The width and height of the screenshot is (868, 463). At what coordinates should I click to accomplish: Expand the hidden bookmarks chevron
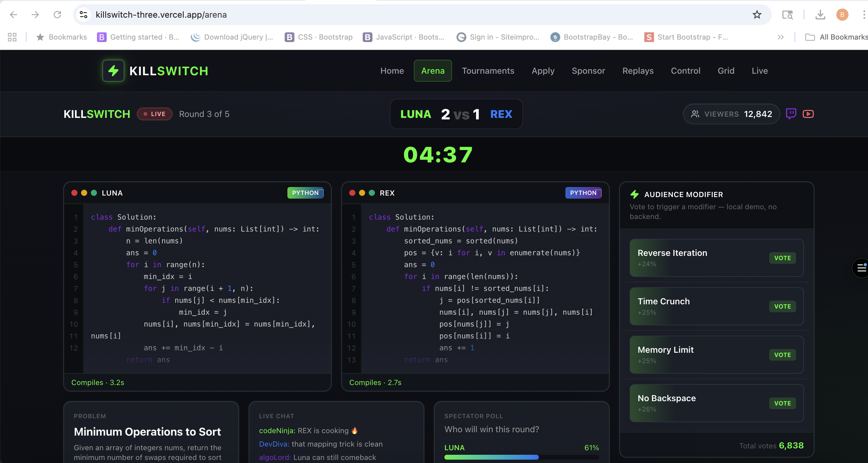pyautogui.click(x=781, y=37)
